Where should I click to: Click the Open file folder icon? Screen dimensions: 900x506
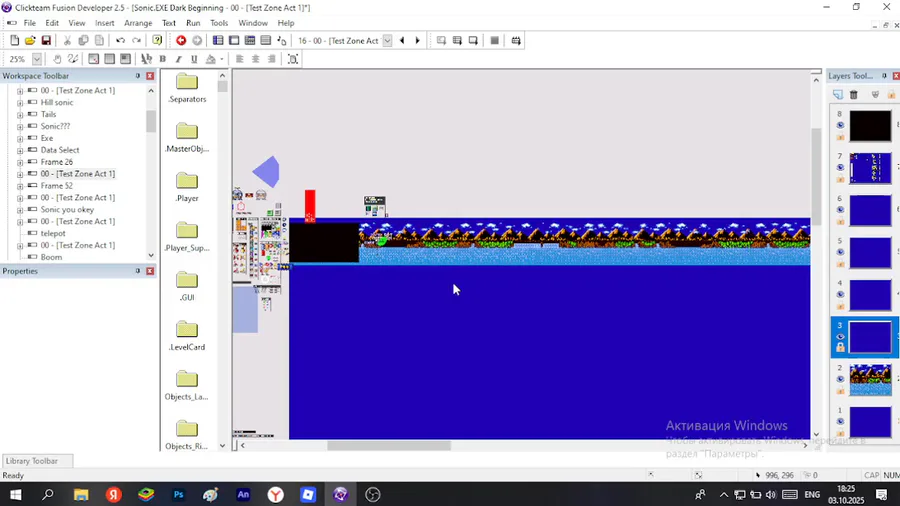(30, 41)
